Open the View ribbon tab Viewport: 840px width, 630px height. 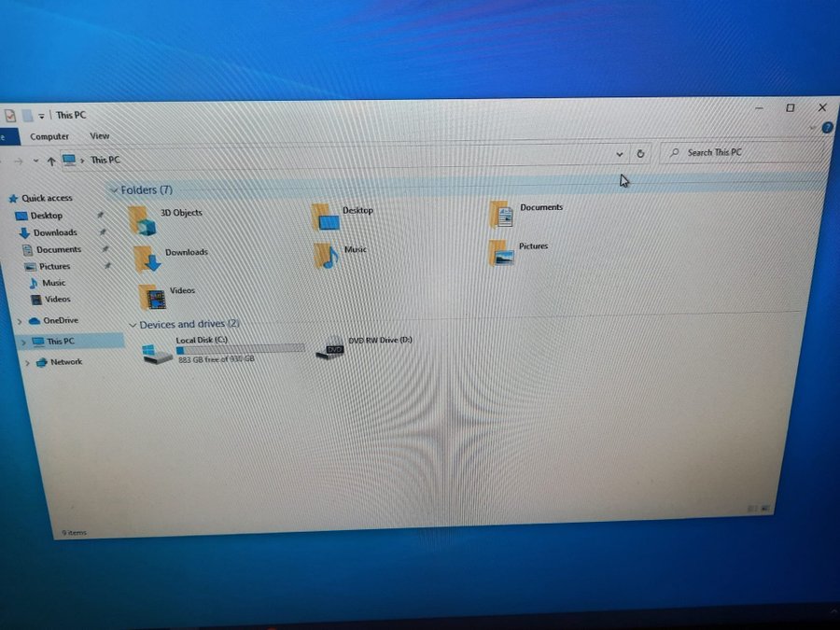point(99,136)
